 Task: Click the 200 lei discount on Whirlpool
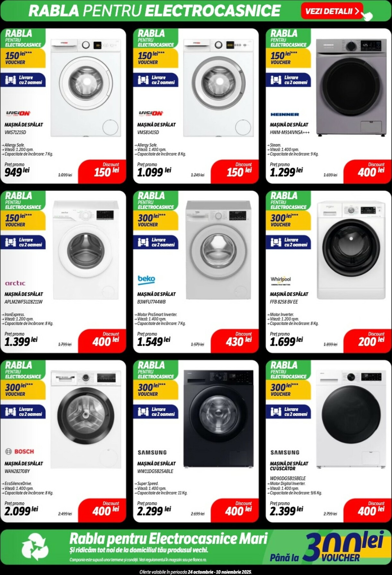click(x=368, y=341)
